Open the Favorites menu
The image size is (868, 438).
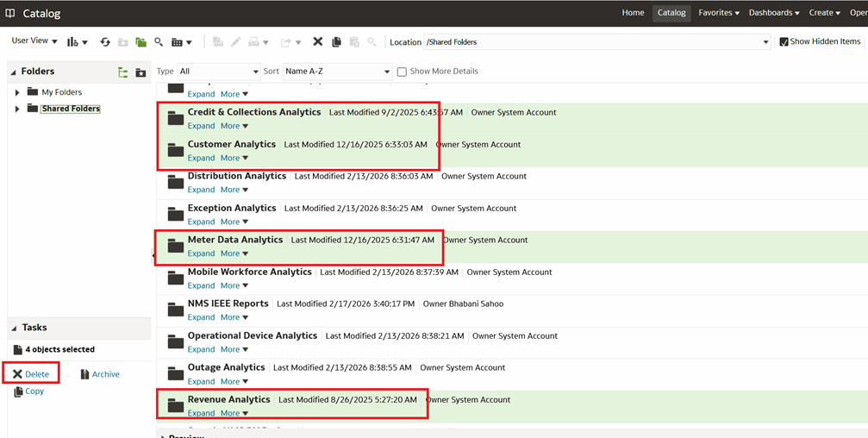click(x=719, y=13)
